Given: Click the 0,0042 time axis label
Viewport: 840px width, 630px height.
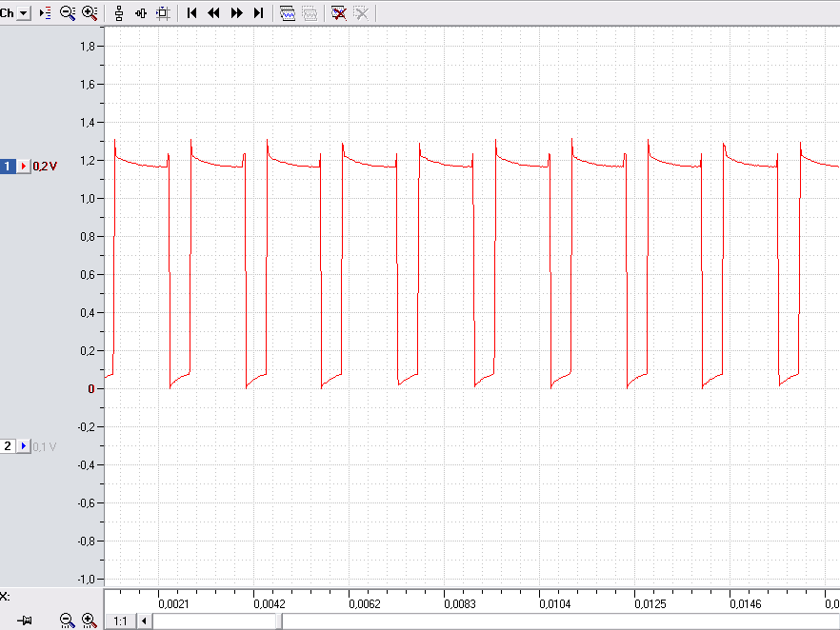Looking at the screenshot, I should 269,604.
